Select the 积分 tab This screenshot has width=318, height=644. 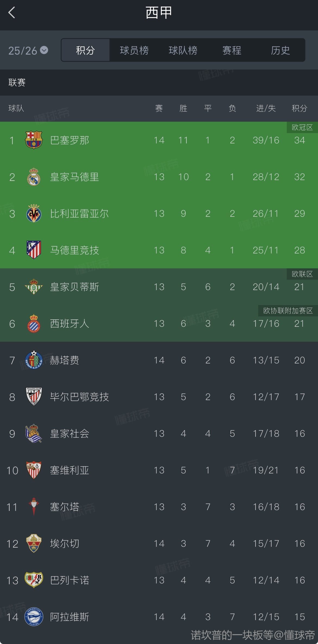point(85,51)
